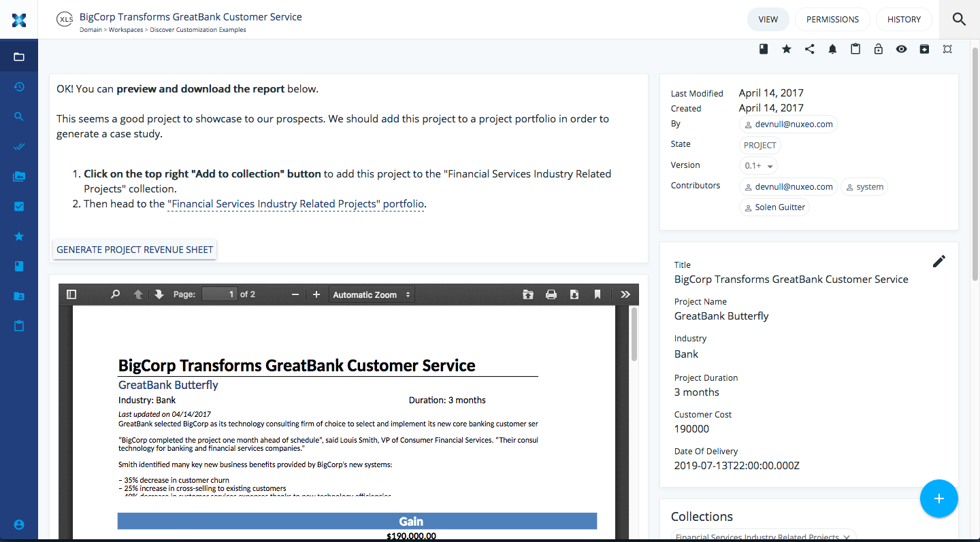This screenshot has height=542, width=980.
Task: Click the PROJECT state label
Action: pyautogui.click(x=760, y=145)
